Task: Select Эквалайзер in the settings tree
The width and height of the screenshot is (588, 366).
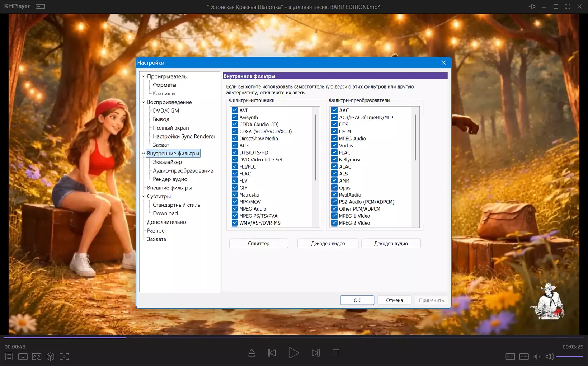Action: pyautogui.click(x=167, y=162)
